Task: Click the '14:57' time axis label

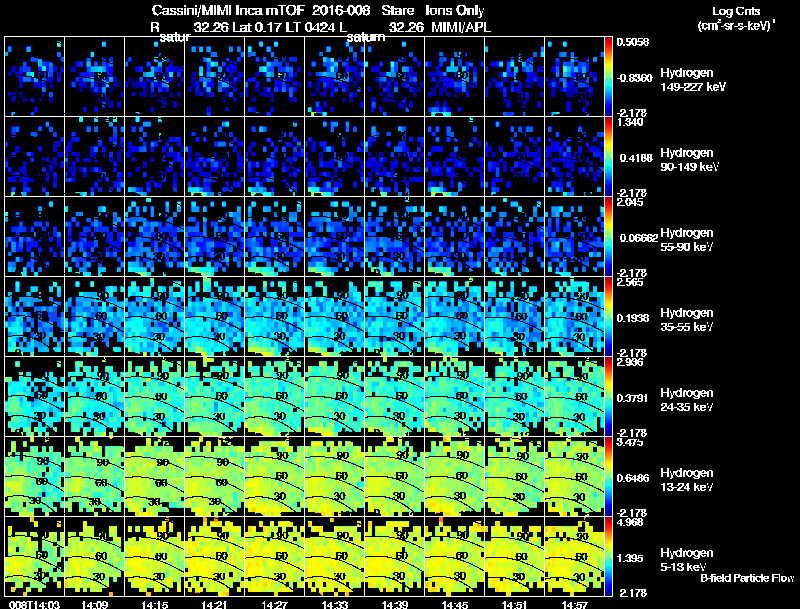Action: pos(574,604)
